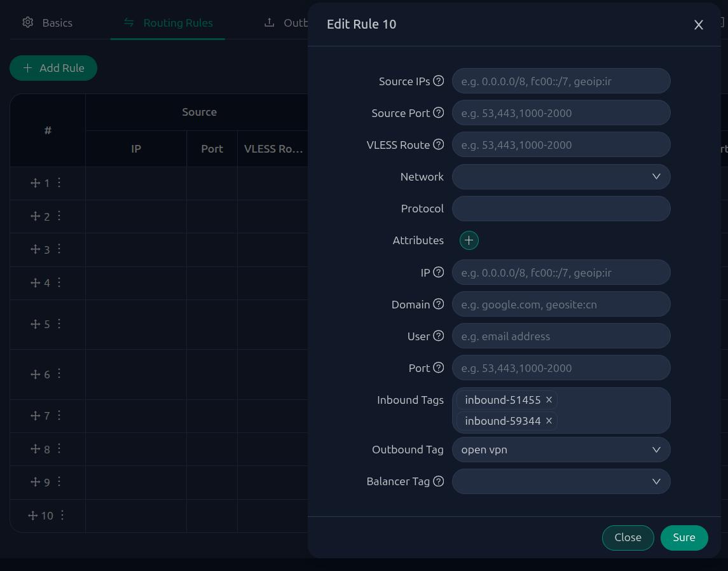Click drag handle of rule 10
Viewport: 728px width, 571px height.
coord(32,515)
